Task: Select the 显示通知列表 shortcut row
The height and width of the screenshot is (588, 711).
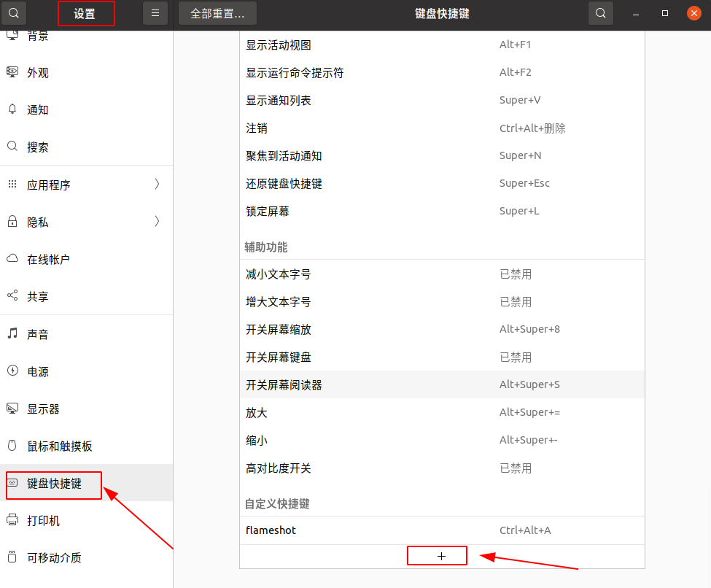Action: point(442,100)
